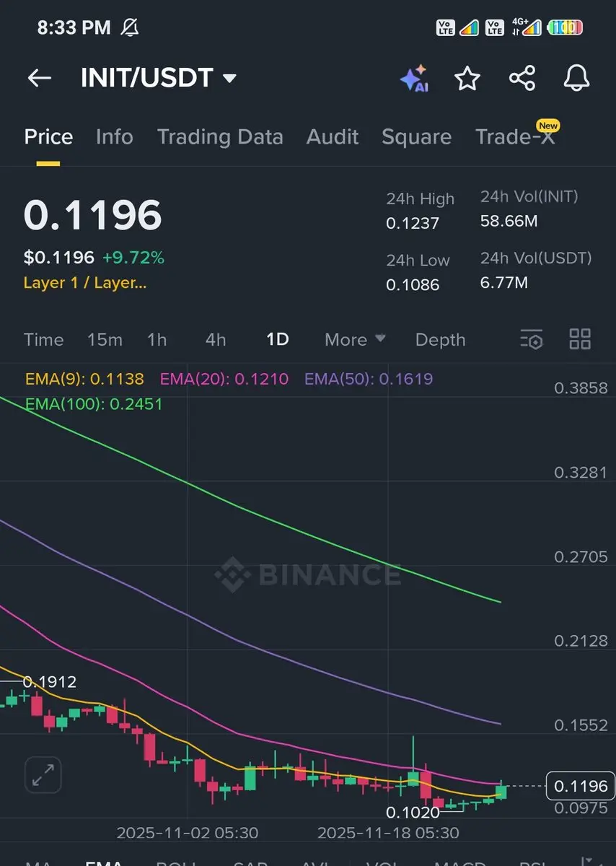This screenshot has height=866, width=616.
Task: Tap the 0.3858 axis price label
Action: [581, 388]
